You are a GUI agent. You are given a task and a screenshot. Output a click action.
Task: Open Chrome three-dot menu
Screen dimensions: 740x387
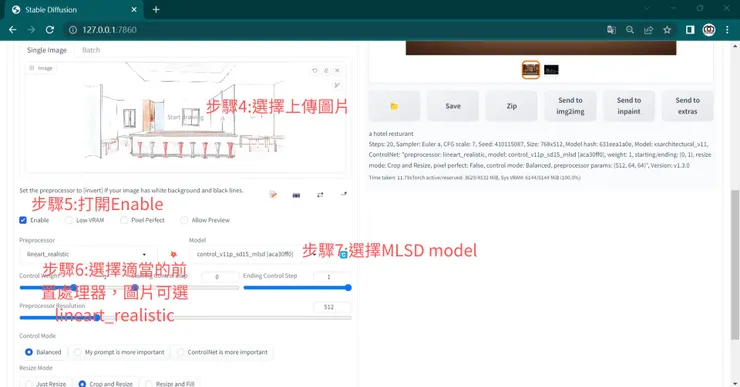(x=727, y=30)
